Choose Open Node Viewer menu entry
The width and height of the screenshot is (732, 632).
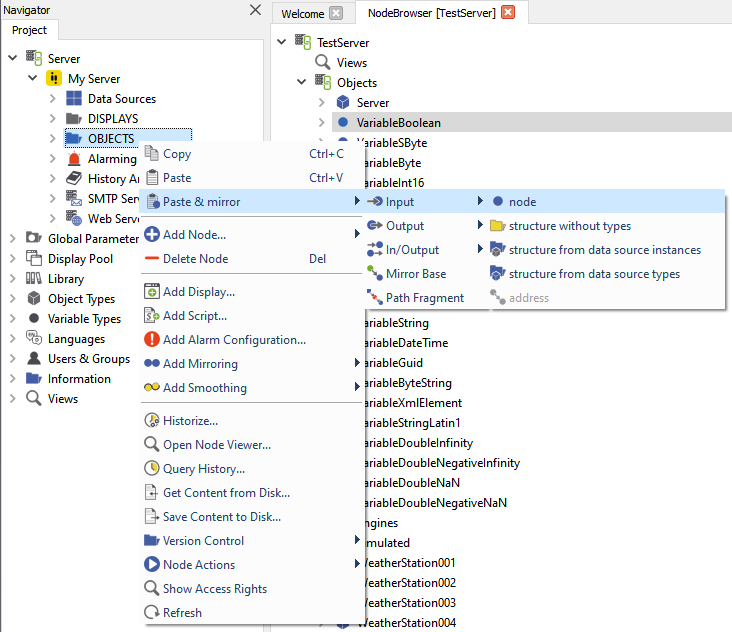point(252,444)
